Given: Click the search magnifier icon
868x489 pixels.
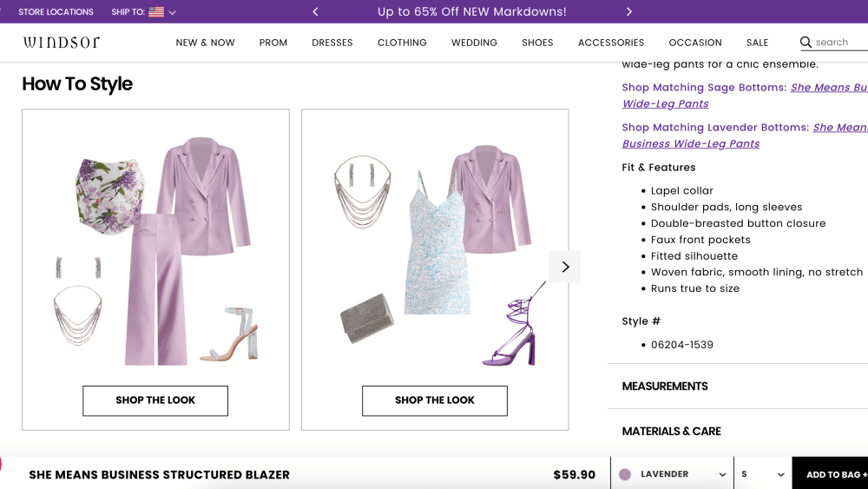Looking at the screenshot, I should [806, 42].
